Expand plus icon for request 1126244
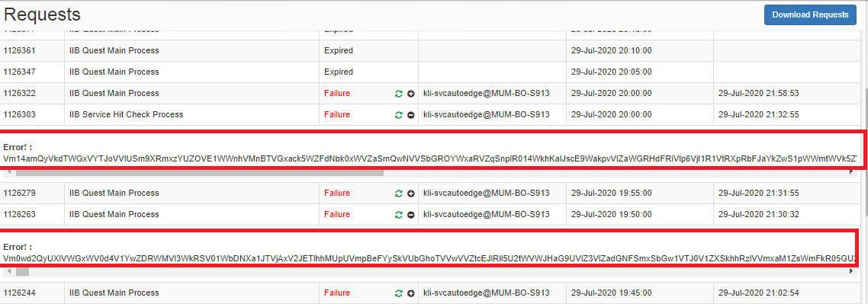The width and height of the screenshot is (868, 304). [x=411, y=293]
